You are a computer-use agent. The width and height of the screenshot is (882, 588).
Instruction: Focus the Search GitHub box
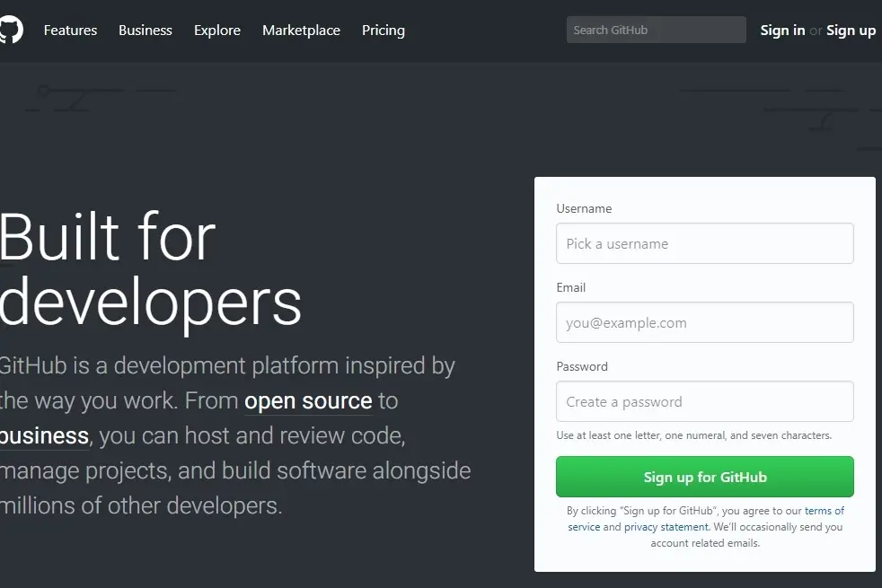(x=656, y=30)
